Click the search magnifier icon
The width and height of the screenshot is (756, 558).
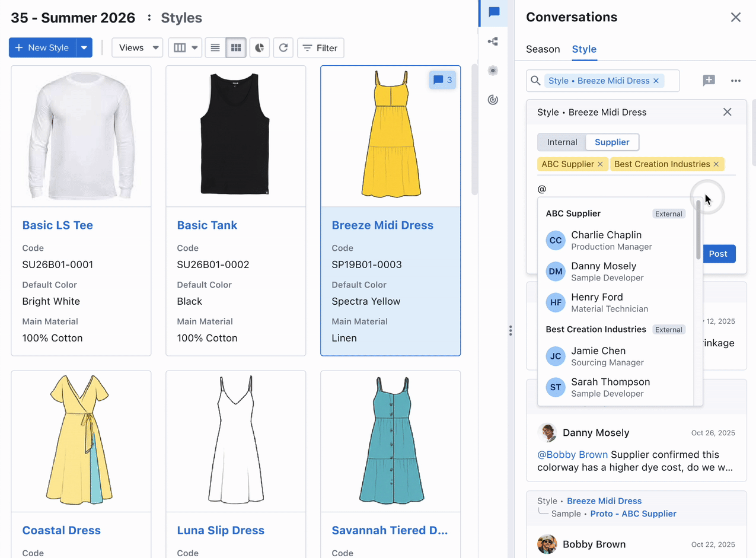pos(535,81)
